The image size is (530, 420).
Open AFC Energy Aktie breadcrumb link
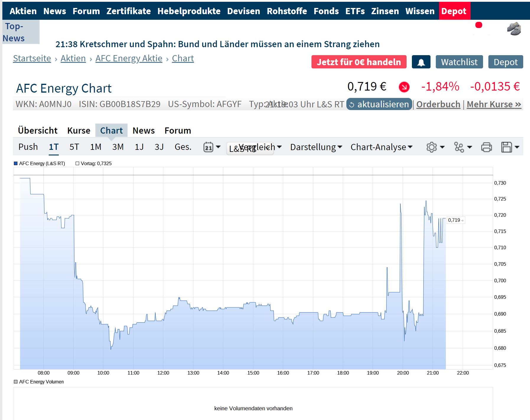pyautogui.click(x=129, y=58)
